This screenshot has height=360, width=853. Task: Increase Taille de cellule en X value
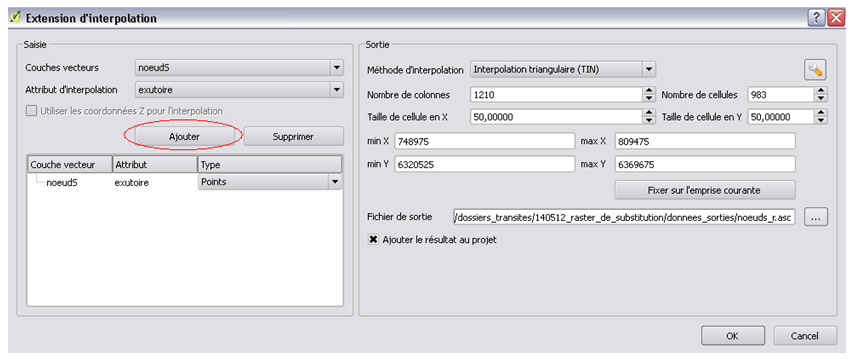(x=648, y=114)
